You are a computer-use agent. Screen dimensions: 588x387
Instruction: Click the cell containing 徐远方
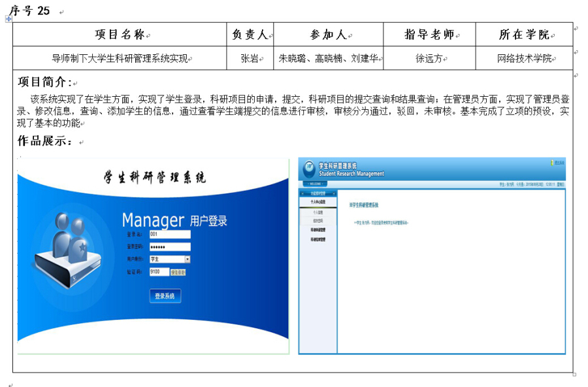coord(429,58)
